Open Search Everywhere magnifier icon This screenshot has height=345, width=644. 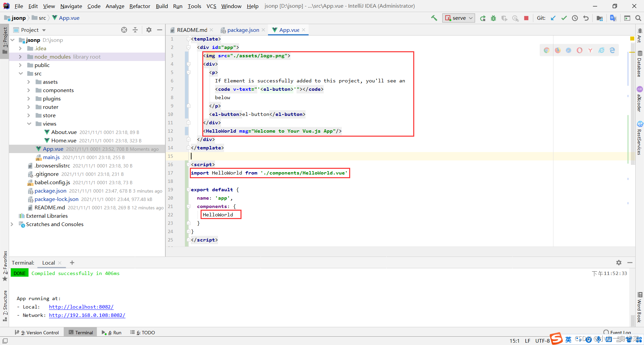click(x=638, y=18)
